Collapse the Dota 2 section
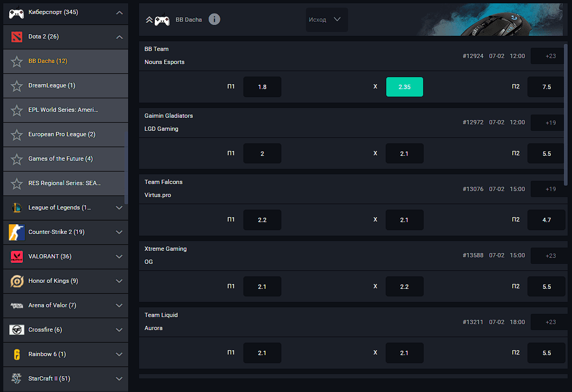The image size is (572, 392). click(x=120, y=37)
